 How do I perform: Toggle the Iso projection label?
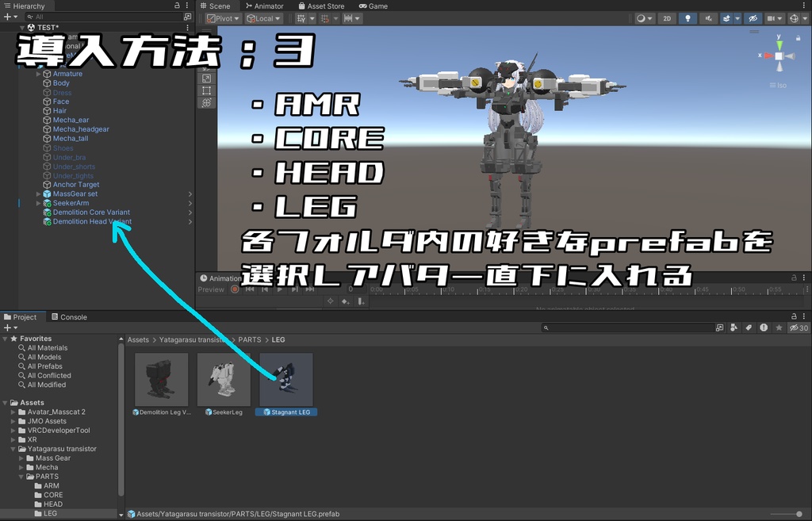(778, 86)
